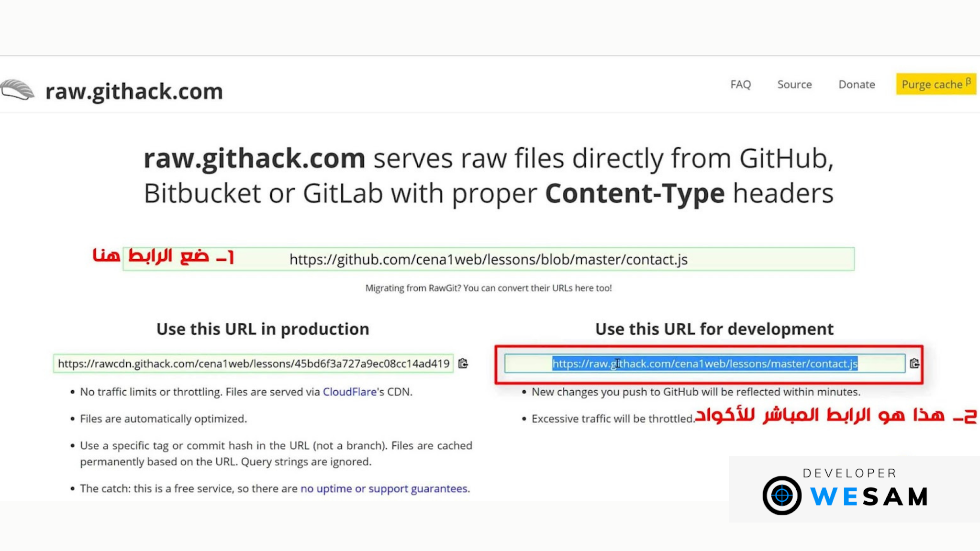Open the Donate page

[857, 85]
